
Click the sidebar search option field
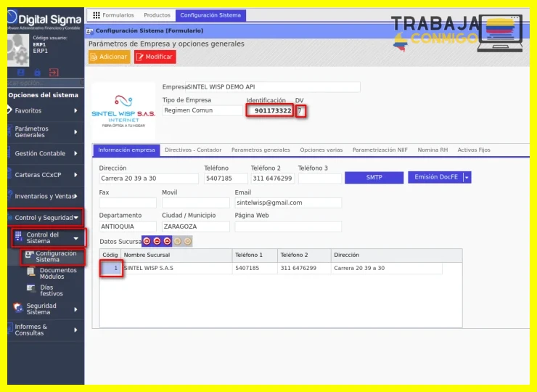(45, 83)
